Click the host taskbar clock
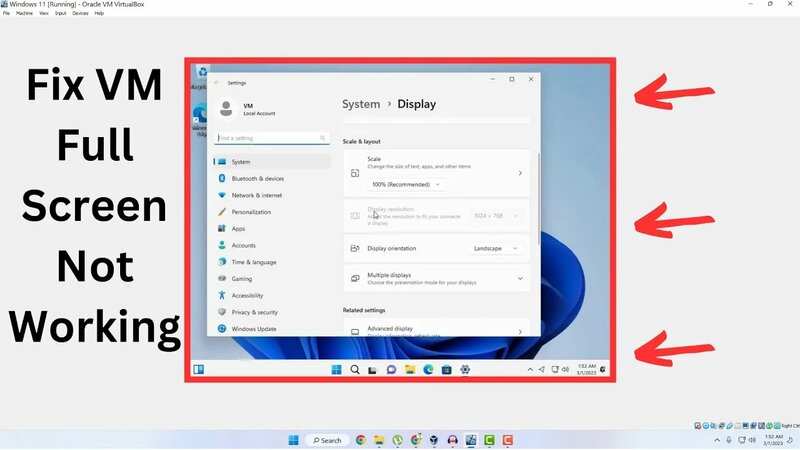Image resolution: width=800 pixels, height=450 pixels. click(x=773, y=440)
